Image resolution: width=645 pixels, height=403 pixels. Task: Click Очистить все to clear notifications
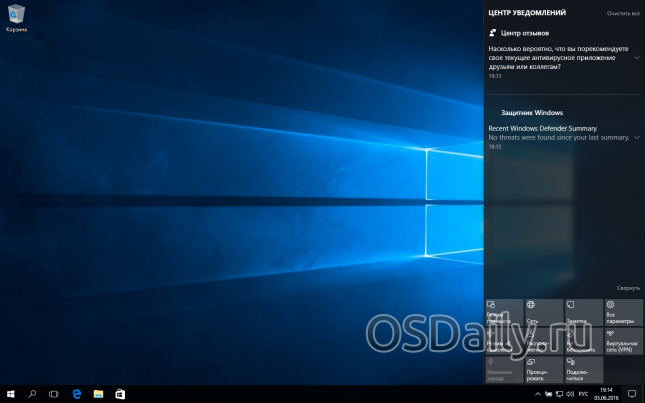point(622,14)
